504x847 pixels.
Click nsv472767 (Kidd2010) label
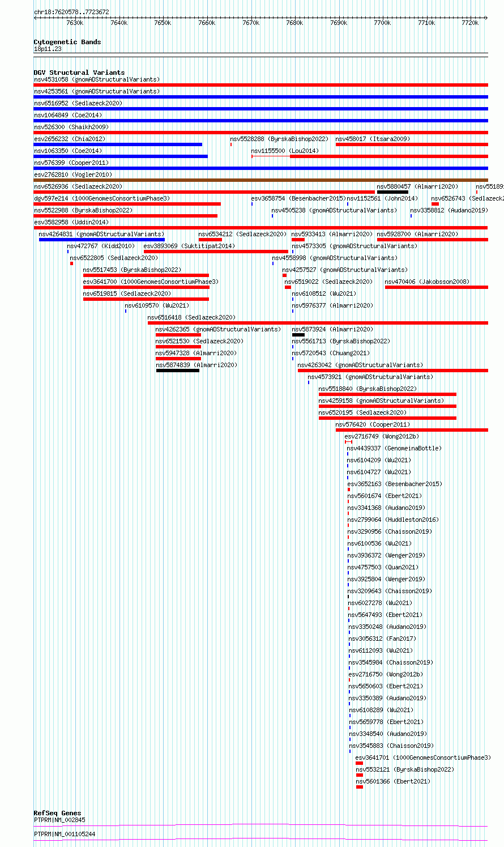pyautogui.click(x=101, y=246)
